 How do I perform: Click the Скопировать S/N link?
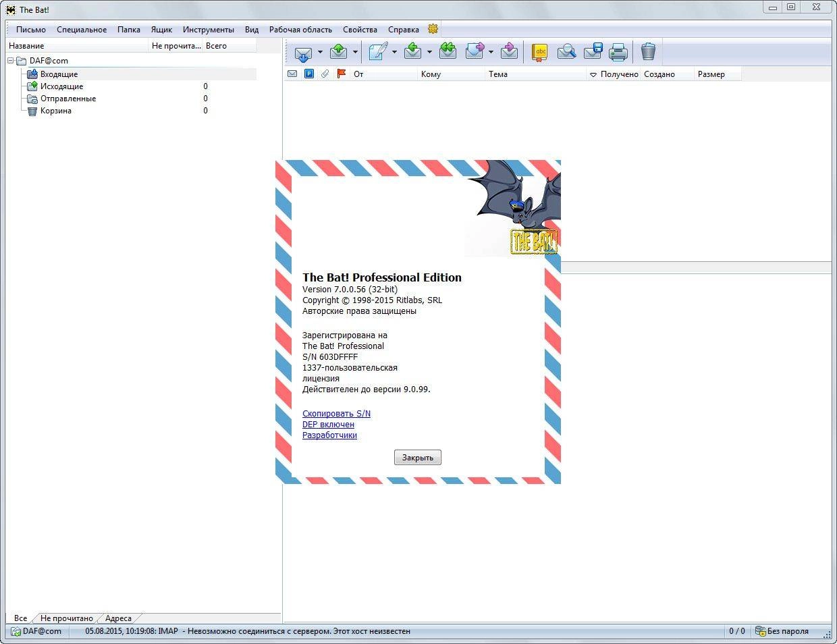click(x=336, y=414)
